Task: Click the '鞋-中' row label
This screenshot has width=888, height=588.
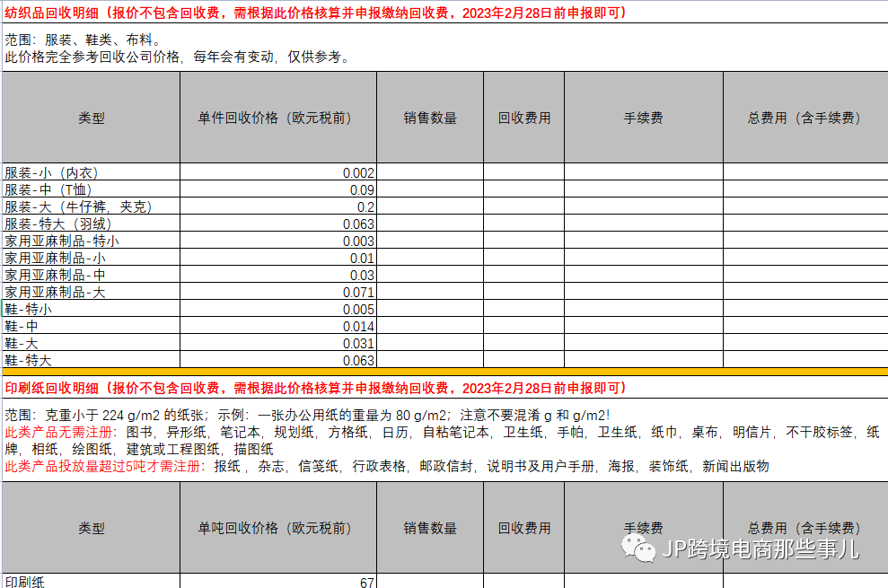Action: (22, 326)
